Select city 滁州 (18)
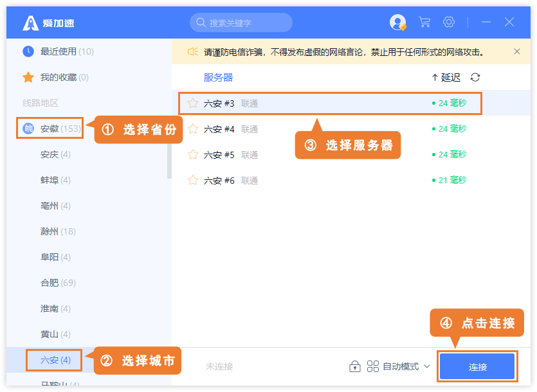 tap(58, 231)
